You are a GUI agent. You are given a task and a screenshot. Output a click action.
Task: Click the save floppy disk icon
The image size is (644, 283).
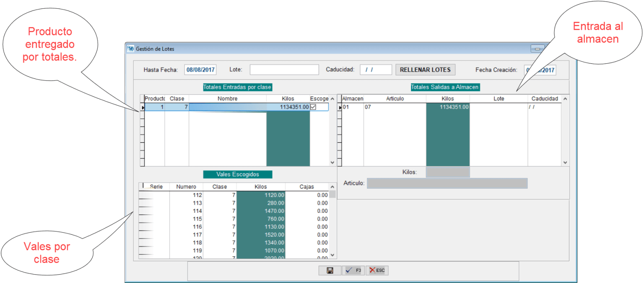330,271
